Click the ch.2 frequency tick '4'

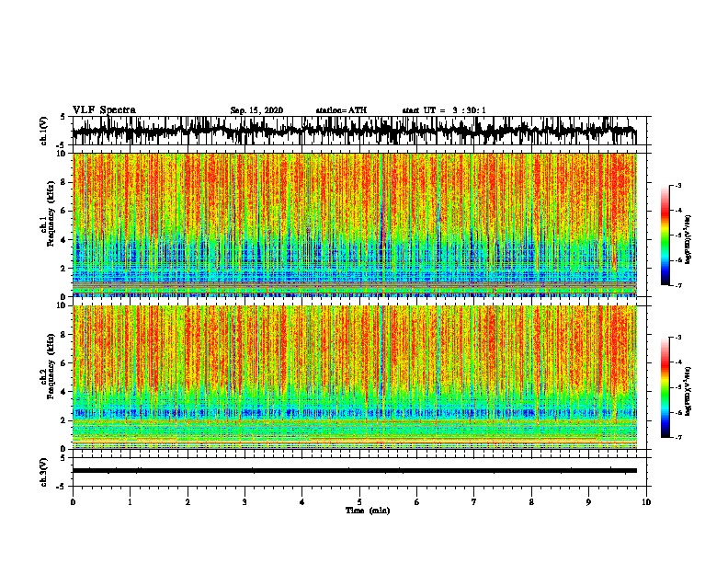point(64,392)
